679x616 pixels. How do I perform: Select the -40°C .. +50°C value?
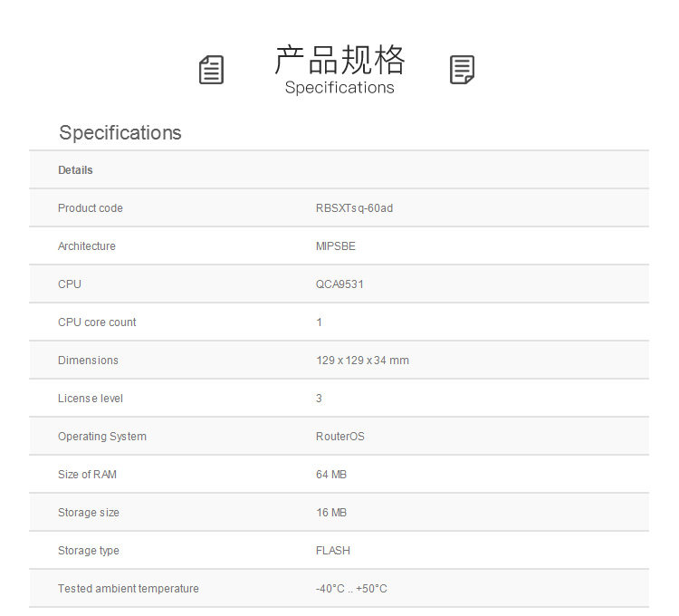coord(351,589)
